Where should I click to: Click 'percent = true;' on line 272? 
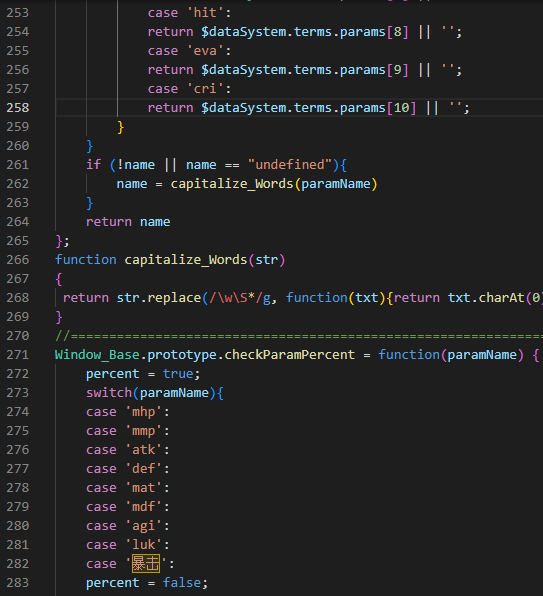(x=143, y=374)
